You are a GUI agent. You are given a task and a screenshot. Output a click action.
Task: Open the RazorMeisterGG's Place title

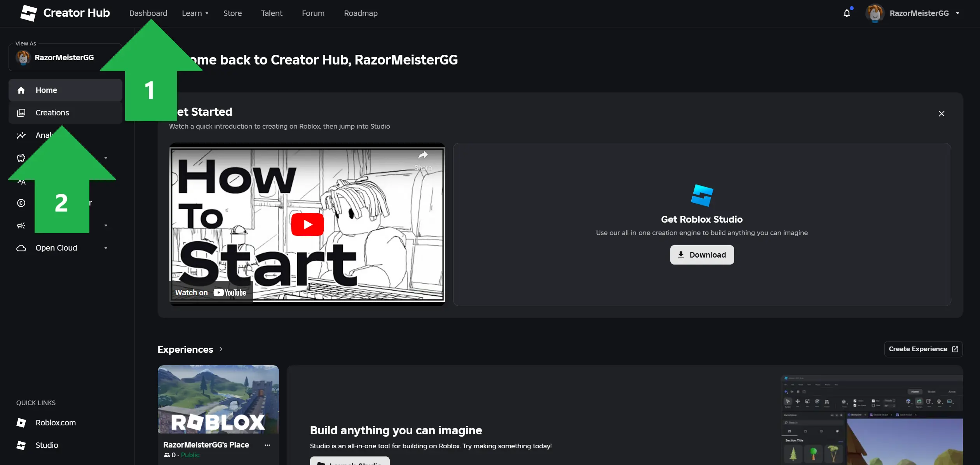click(x=206, y=445)
